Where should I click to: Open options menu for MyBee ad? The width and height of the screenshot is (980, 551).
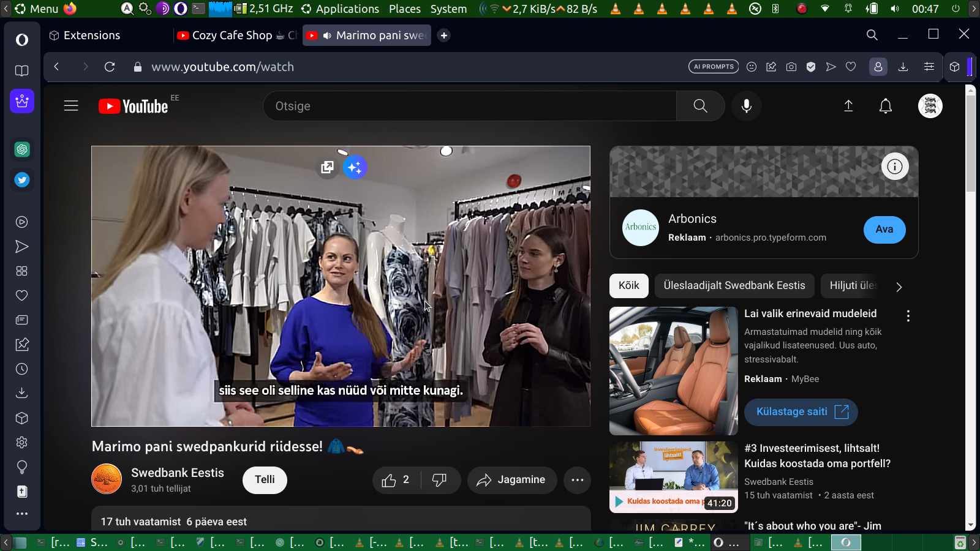point(908,316)
